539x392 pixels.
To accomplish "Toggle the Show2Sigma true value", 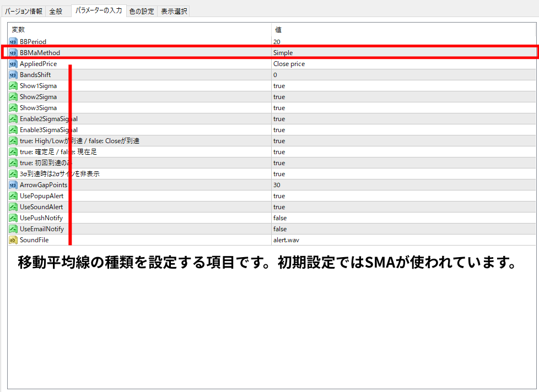I will pos(279,97).
